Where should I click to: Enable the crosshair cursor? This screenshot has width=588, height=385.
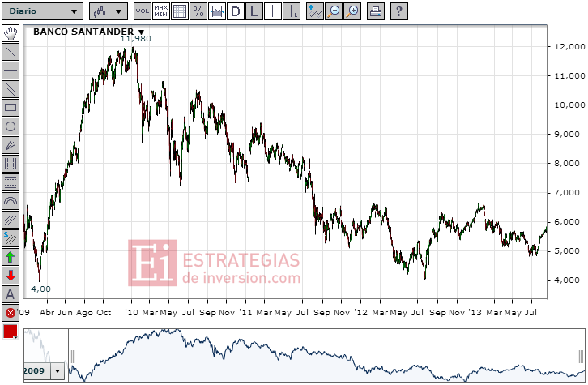tap(273, 11)
